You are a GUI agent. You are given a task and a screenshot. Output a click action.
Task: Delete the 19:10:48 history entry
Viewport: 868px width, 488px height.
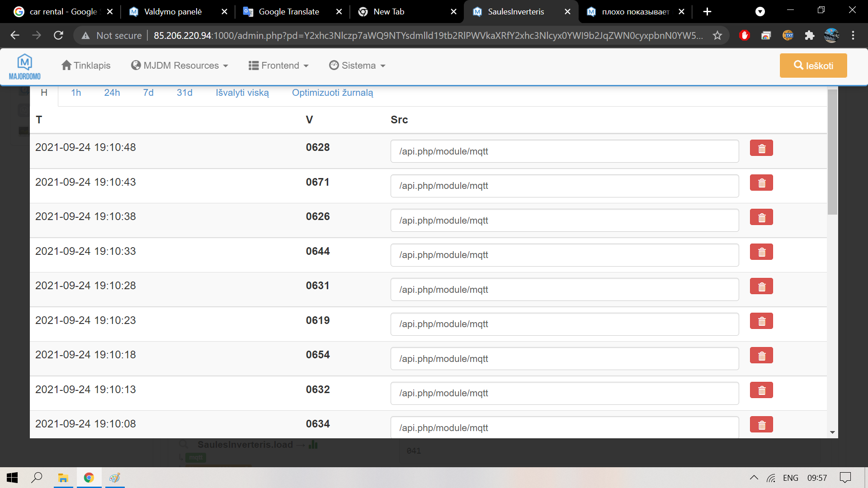point(761,148)
